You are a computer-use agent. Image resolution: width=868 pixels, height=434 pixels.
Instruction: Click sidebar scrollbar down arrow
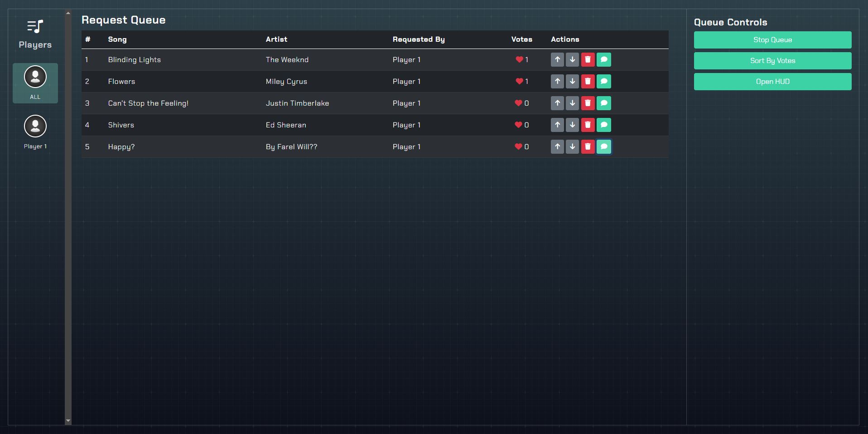click(x=68, y=421)
